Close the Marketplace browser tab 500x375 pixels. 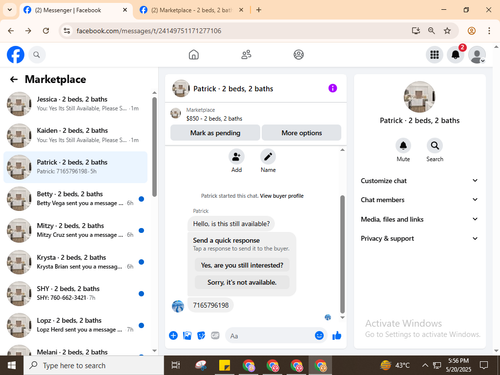[x=241, y=10]
